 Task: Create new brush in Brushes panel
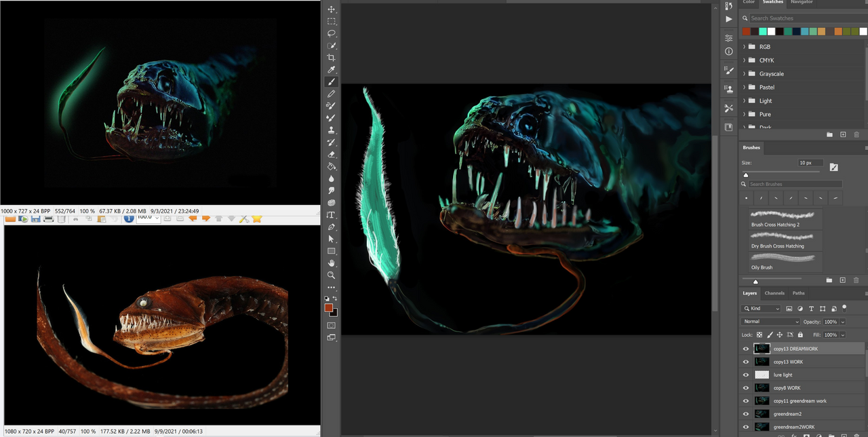coord(843,280)
